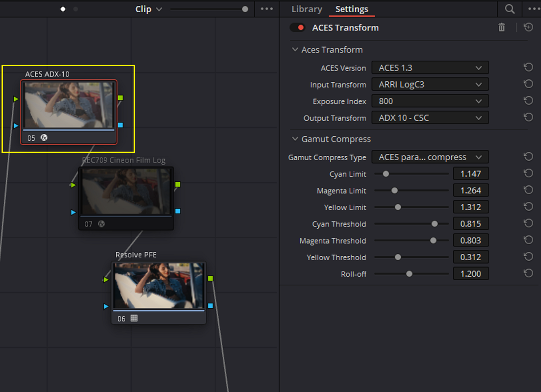Open the Clip mode dropdown
The height and width of the screenshot is (392, 541).
(148, 9)
